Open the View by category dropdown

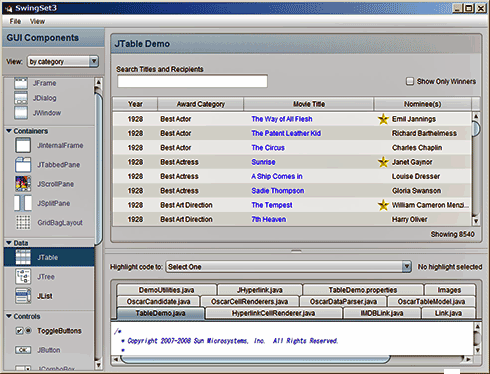click(63, 61)
